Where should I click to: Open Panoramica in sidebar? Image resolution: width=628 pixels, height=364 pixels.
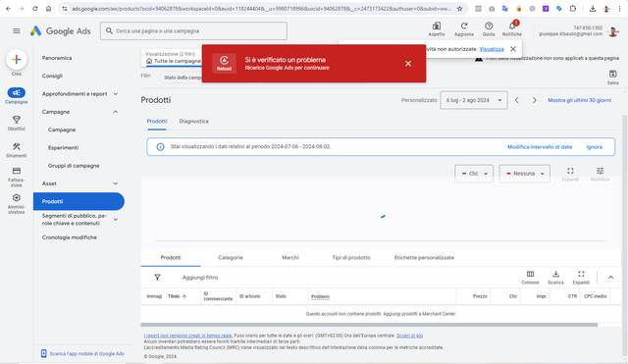57,58
